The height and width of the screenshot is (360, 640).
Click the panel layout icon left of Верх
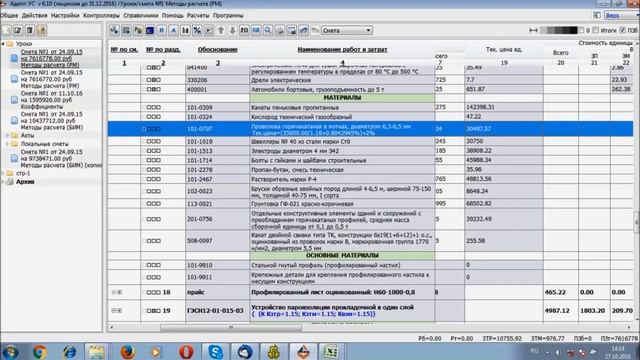tap(597, 15)
